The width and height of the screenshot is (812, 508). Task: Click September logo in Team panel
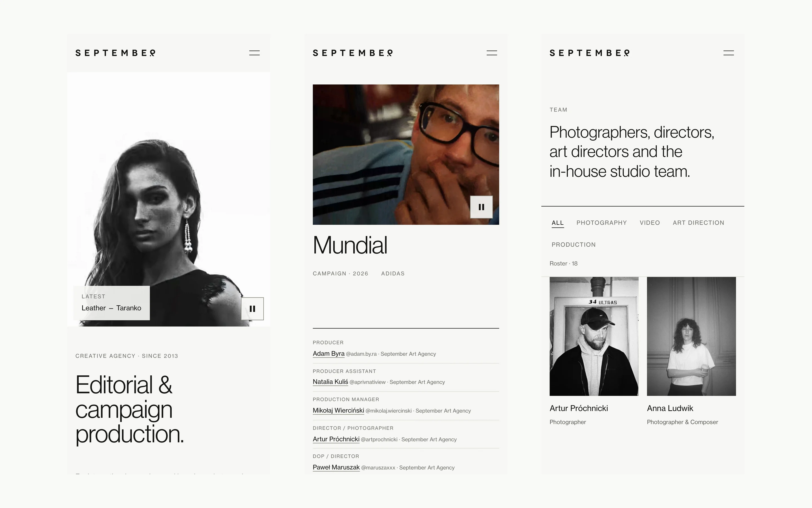(590, 53)
